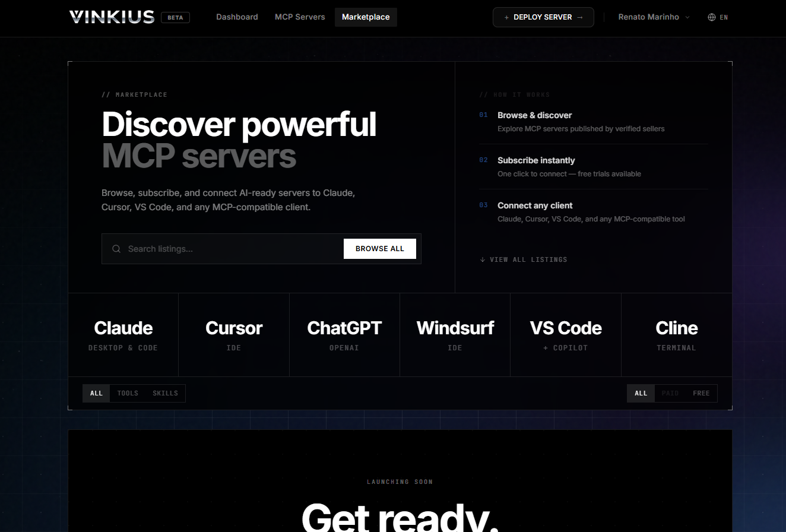Filter listings by TOOLS

pyautogui.click(x=127, y=393)
